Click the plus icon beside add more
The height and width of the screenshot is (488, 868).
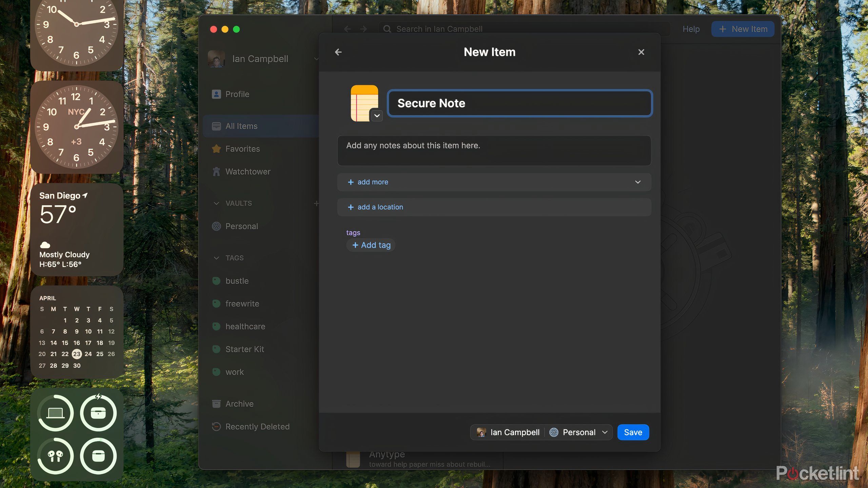(351, 182)
